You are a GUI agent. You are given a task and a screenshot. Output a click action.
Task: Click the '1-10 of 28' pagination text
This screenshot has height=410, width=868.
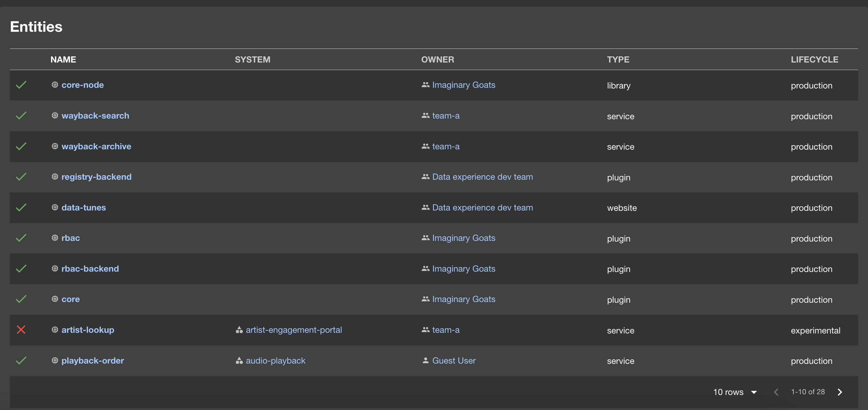pos(808,392)
